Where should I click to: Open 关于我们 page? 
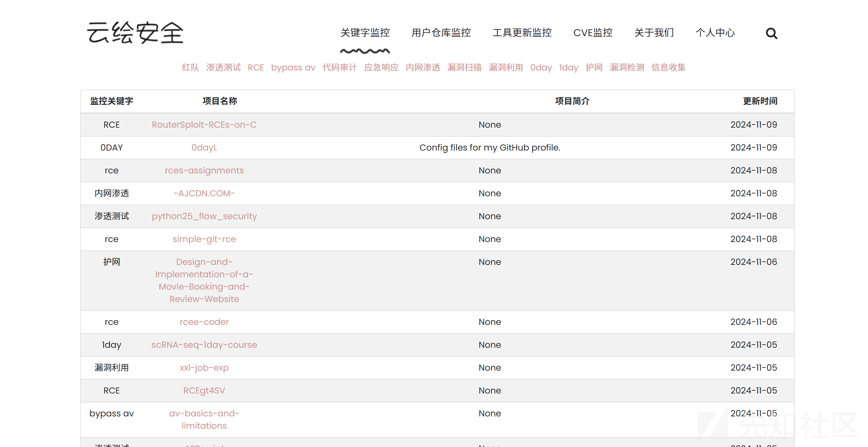(x=654, y=33)
